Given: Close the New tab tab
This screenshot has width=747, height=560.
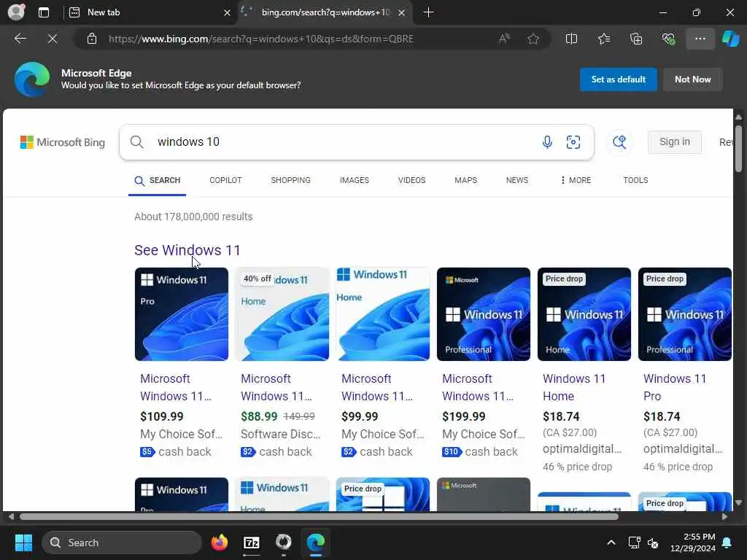Looking at the screenshot, I should [228, 13].
